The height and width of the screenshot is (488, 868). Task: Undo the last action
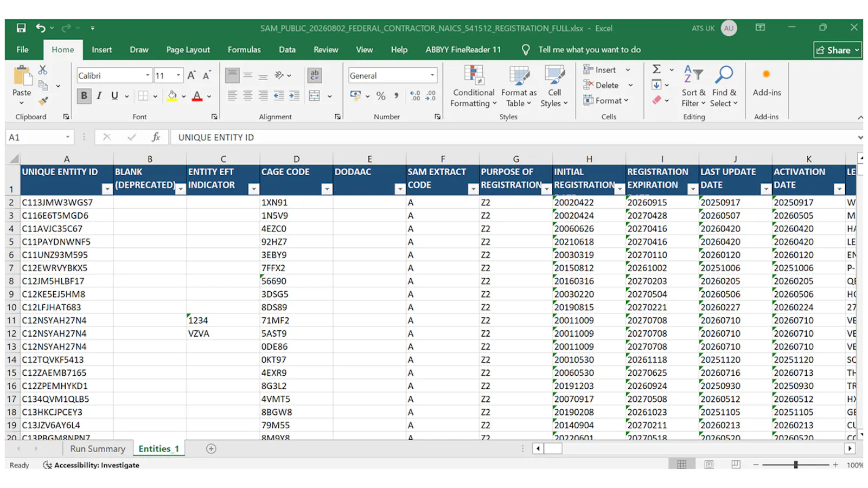click(x=40, y=28)
